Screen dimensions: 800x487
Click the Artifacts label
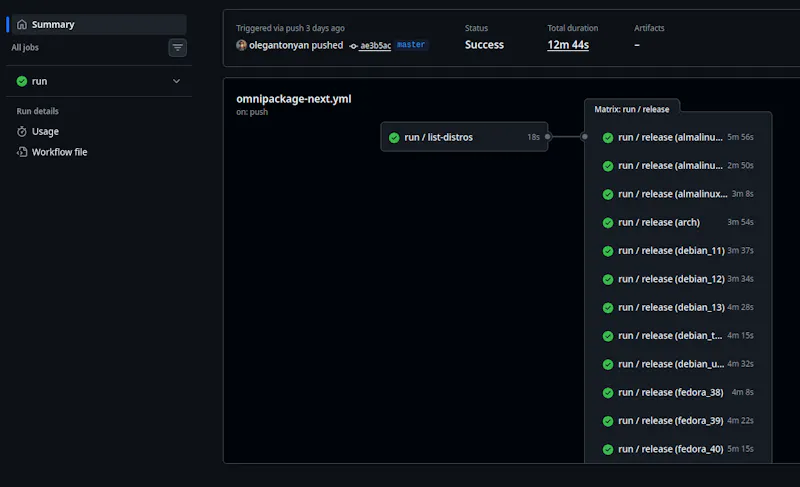pyautogui.click(x=649, y=28)
